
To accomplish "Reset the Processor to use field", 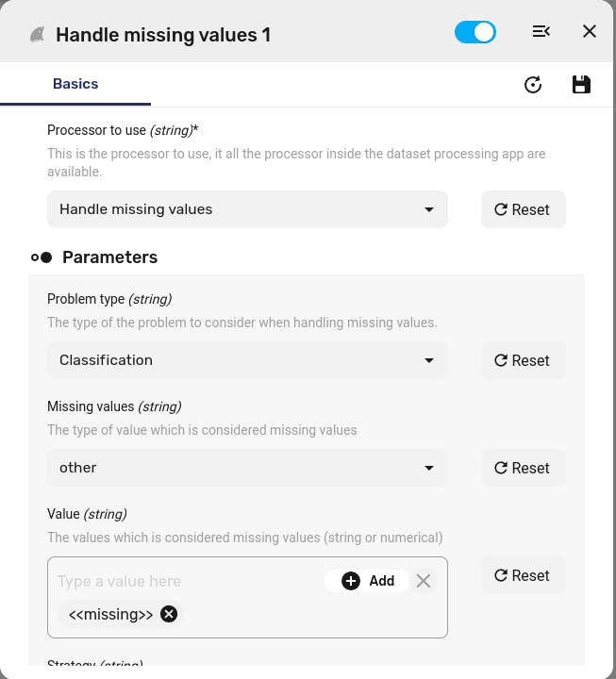I will tap(523, 209).
